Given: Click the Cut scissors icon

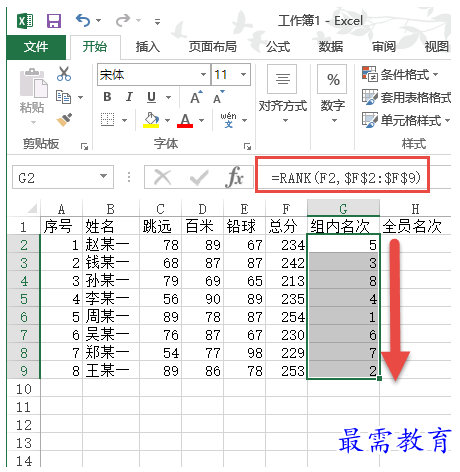Looking at the screenshot, I should click(x=64, y=74).
